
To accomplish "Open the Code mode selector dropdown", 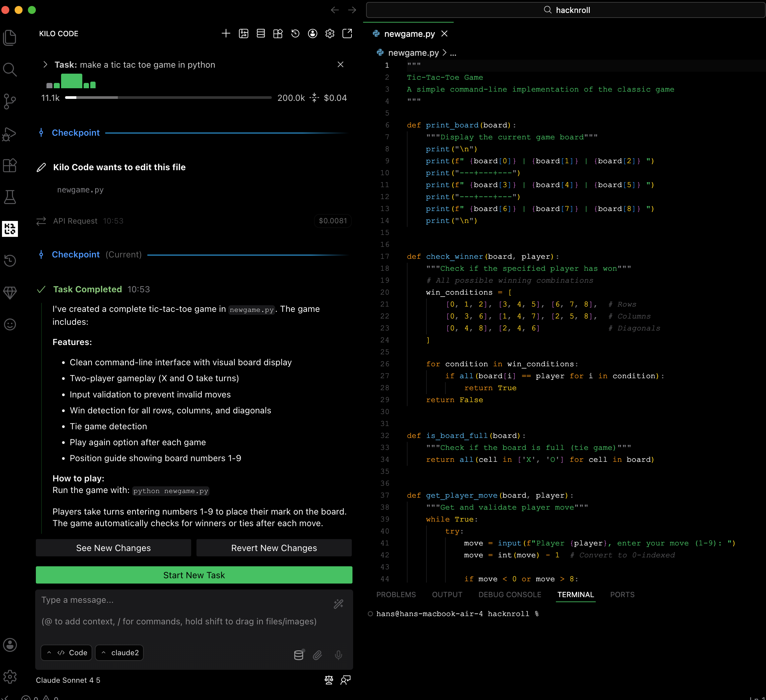I will [x=66, y=653].
